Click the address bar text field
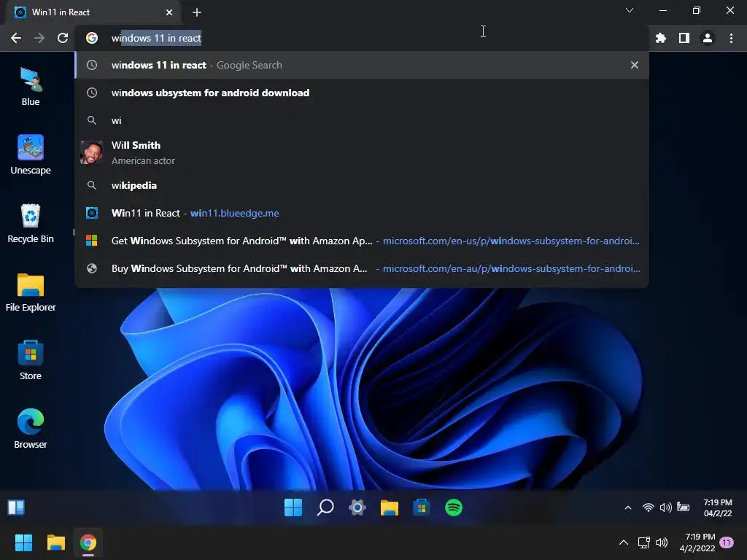 (x=362, y=38)
